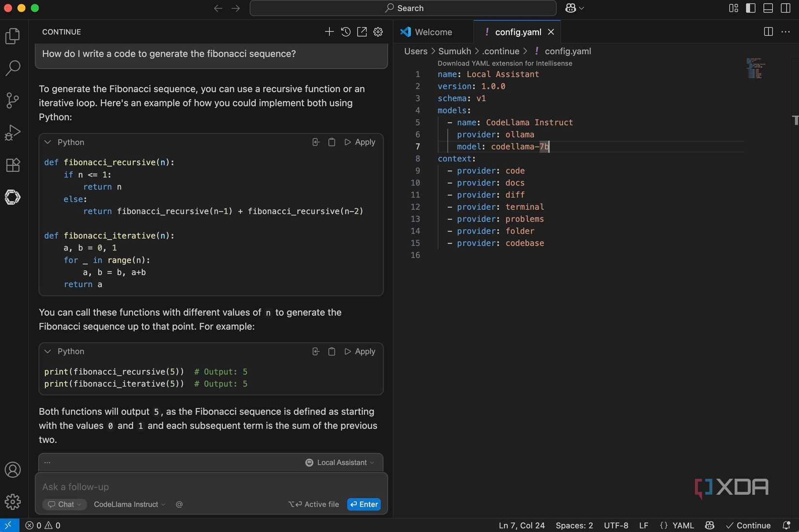
Task: Launch Run and Debug from the sidebar
Action: (13, 132)
